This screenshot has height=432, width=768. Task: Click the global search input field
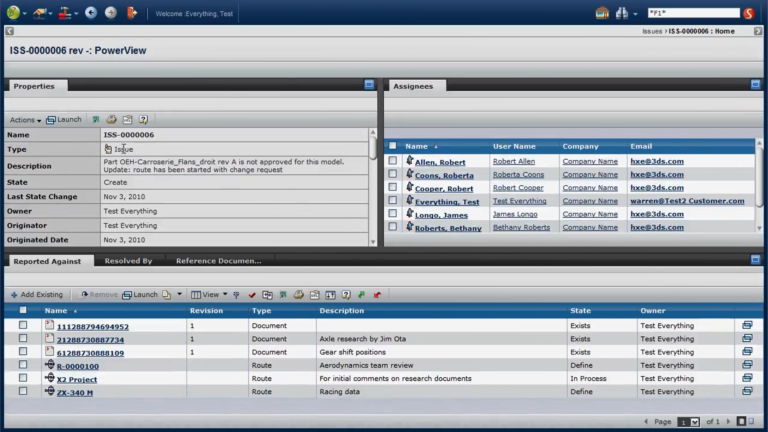click(x=694, y=13)
